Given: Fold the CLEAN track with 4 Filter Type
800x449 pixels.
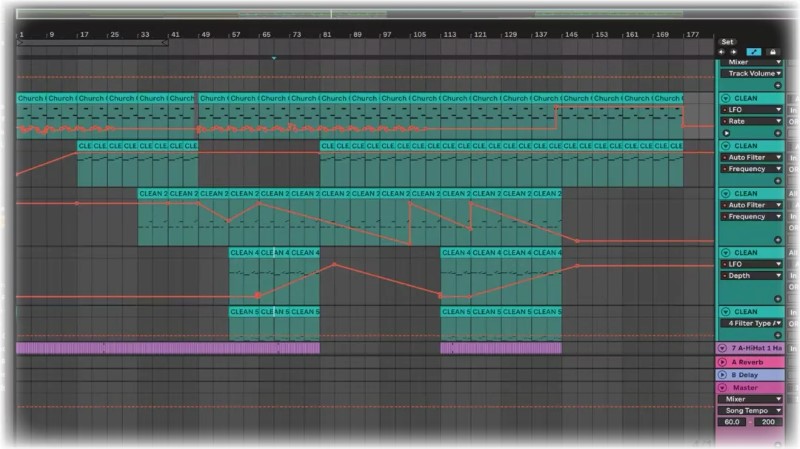Looking at the screenshot, I should 725,312.
